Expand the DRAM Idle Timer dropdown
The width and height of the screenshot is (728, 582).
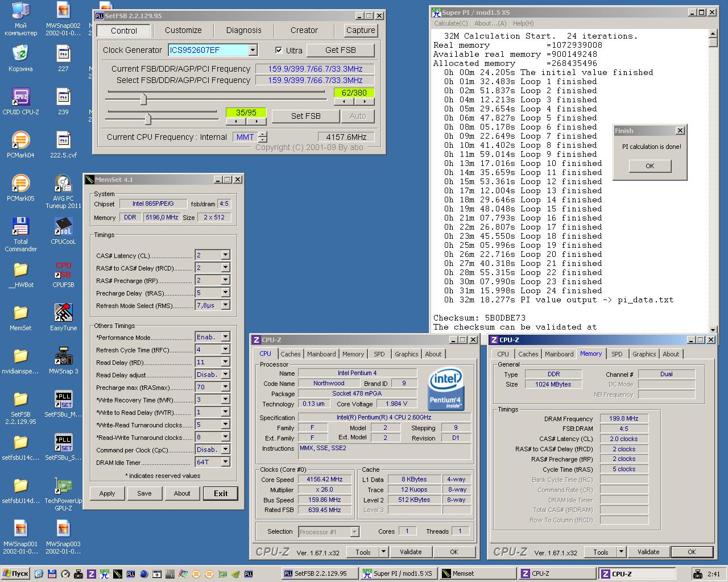(x=225, y=462)
